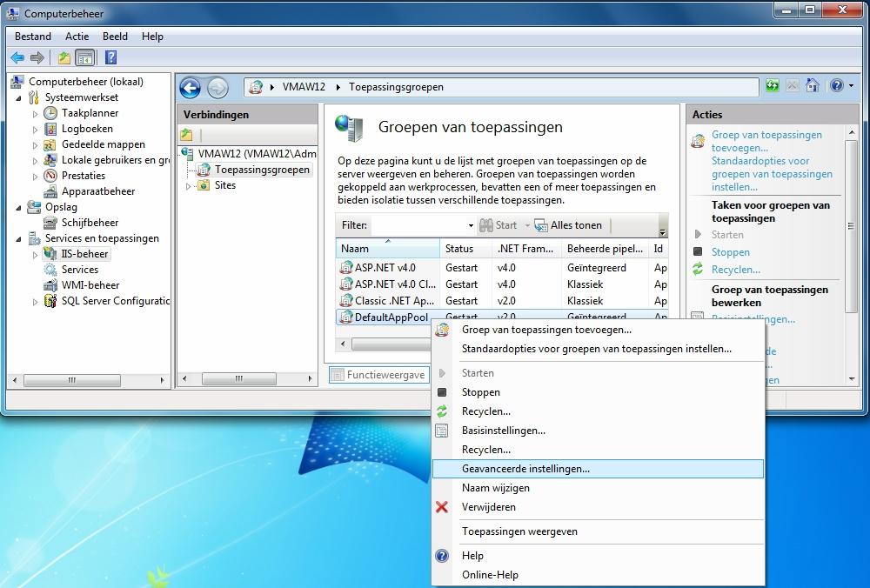Click the red X Verwijderen icon

(442, 507)
